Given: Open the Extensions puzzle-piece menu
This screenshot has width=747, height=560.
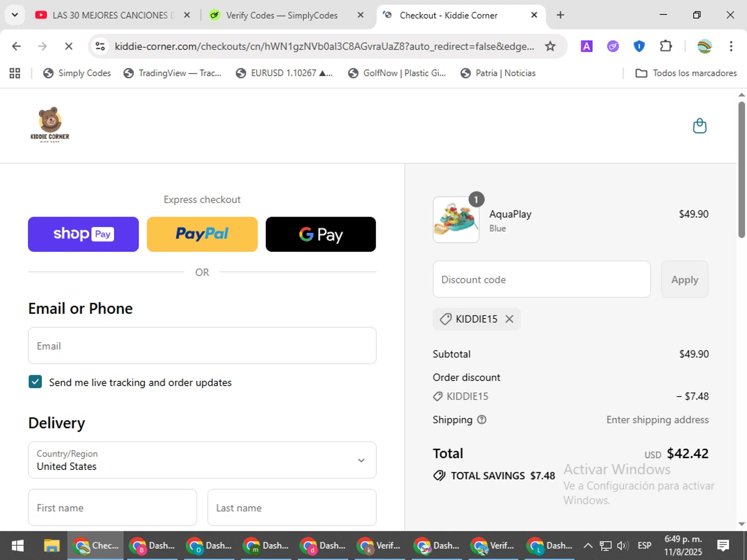Looking at the screenshot, I should tap(666, 46).
